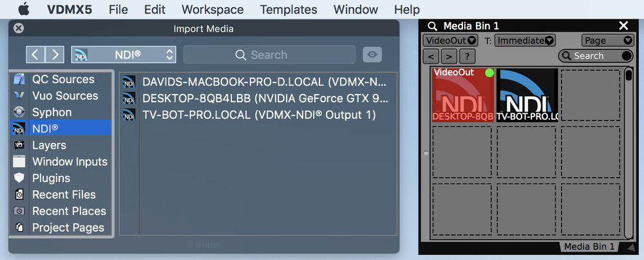
Task: Click NDI icon beside DAVIDS-MACBOOK-PRO-D.LOCAL
Action: tap(129, 82)
